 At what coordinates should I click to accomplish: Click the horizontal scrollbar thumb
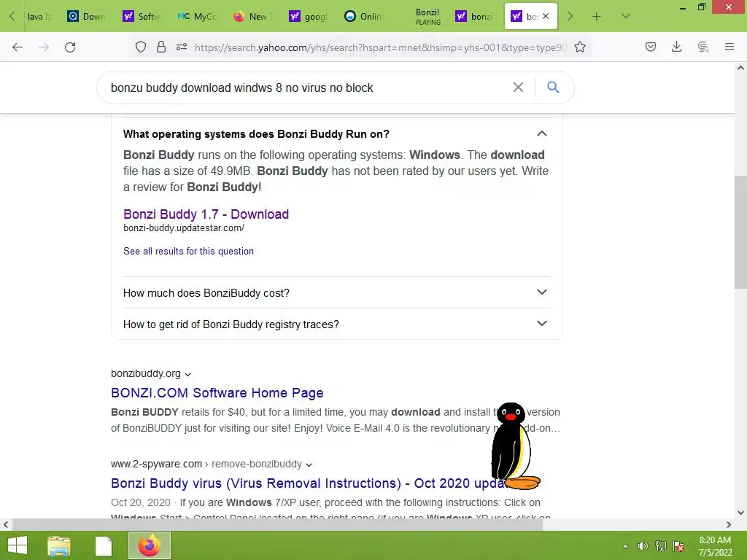click(277, 524)
